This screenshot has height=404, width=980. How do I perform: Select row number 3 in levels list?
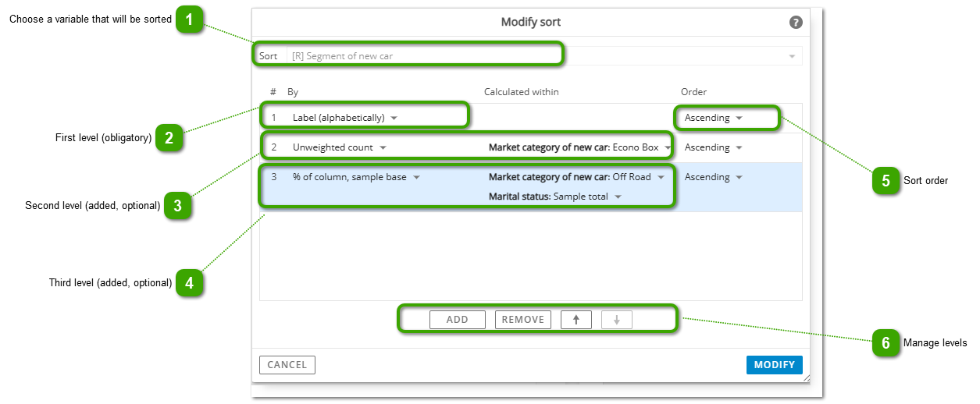[x=274, y=177]
